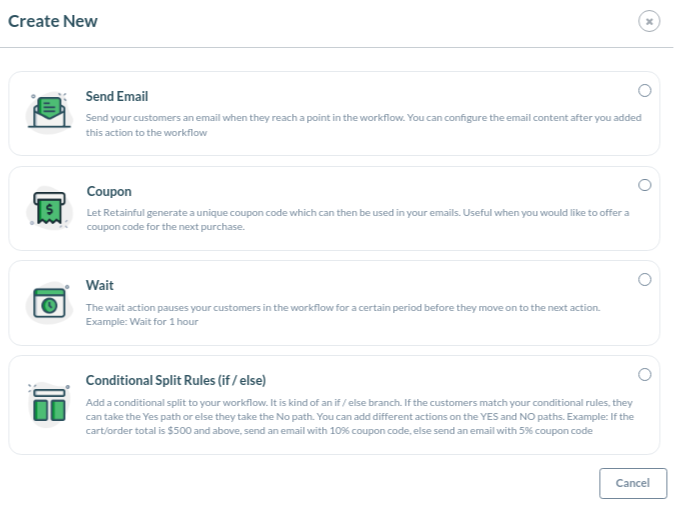Click the conditional split description paragraph

[x=360, y=416]
